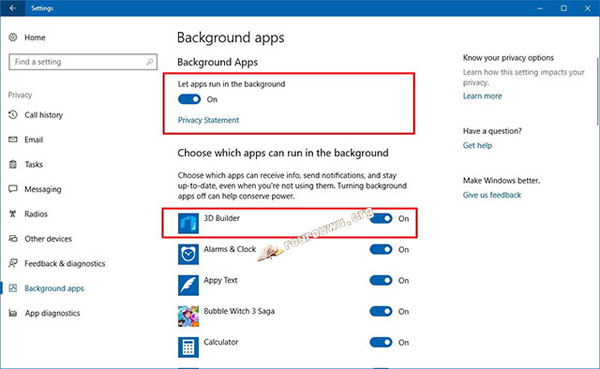Viewport: 600px width, 369px height.
Task: Switch off Alarms & Clock background toggle
Action: (381, 250)
